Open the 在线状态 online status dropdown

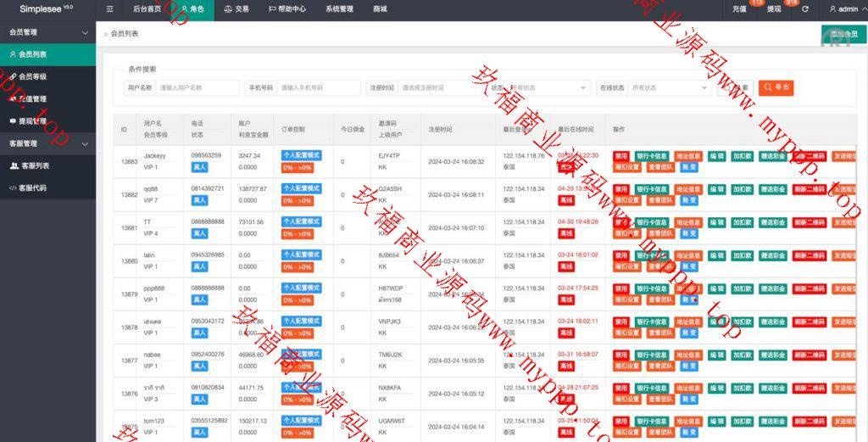click(669, 87)
